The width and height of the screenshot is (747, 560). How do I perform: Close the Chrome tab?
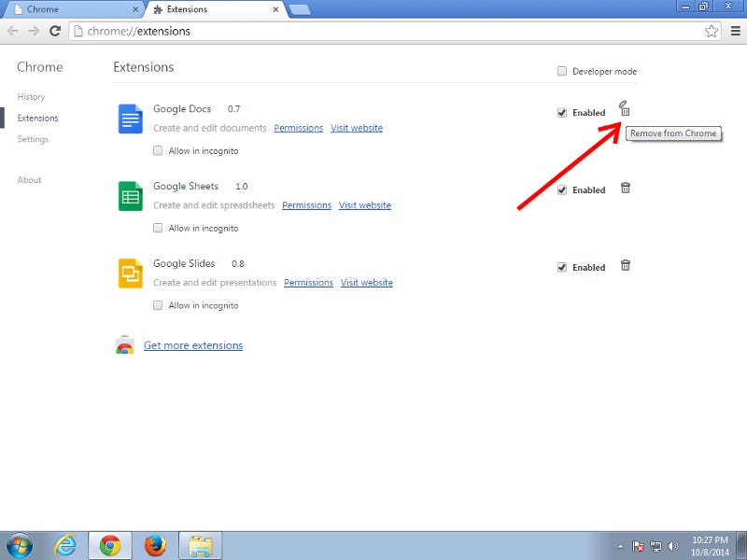(x=135, y=9)
